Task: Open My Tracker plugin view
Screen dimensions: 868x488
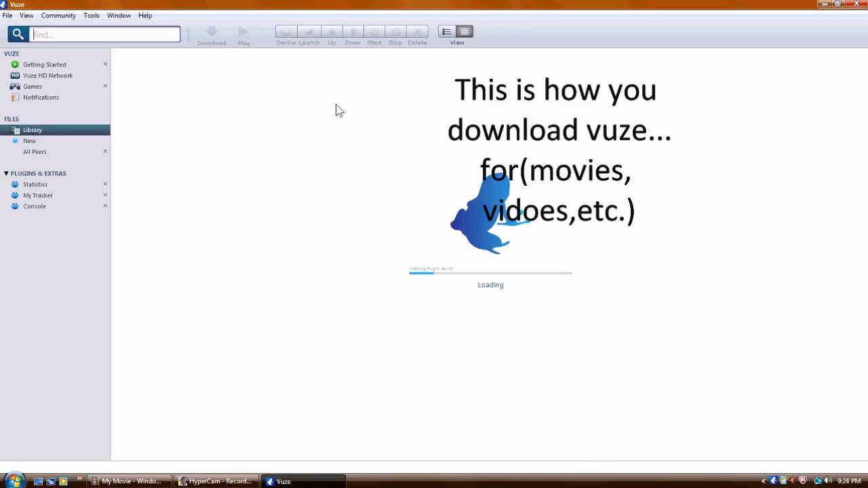Action: [x=38, y=195]
